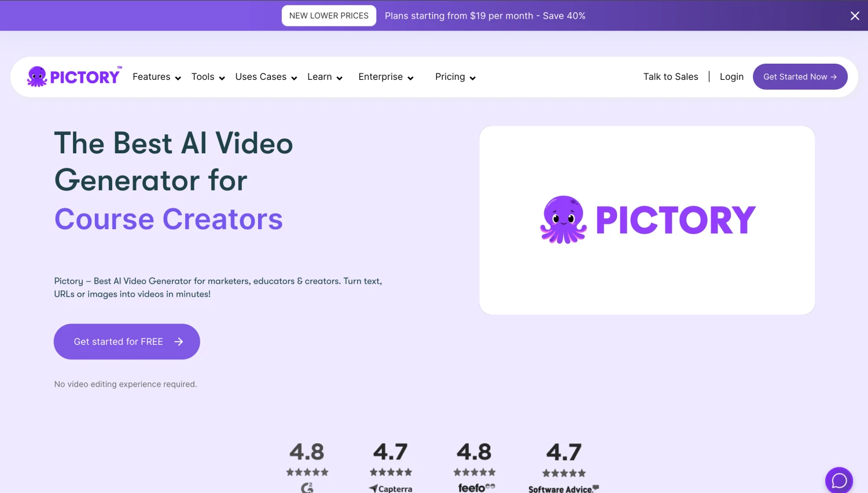Open the Learn menu

point(324,76)
